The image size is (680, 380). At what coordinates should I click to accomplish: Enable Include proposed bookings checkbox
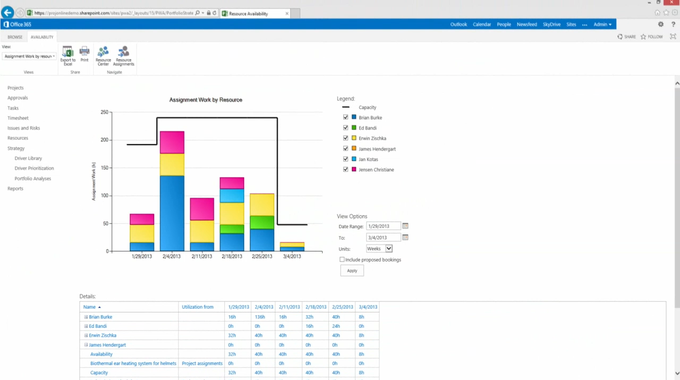342,259
